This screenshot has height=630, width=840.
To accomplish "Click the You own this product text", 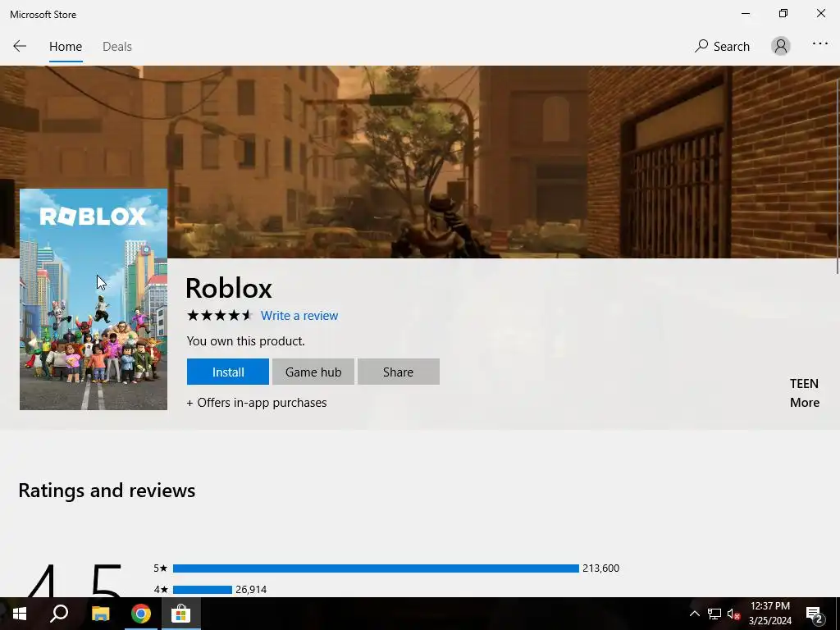I will 245,341.
